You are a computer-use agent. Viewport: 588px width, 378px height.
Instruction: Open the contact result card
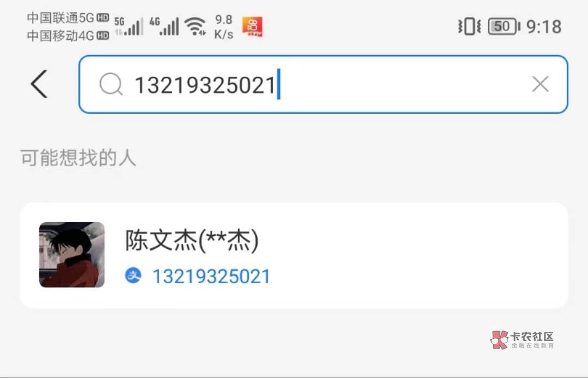(x=294, y=255)
